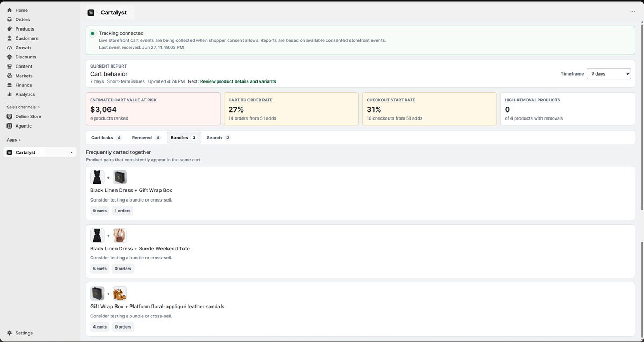Image resolution: width=644 pixels, height=342 pixels.
Task: Open the Customers section
Action: coord(27,38)
